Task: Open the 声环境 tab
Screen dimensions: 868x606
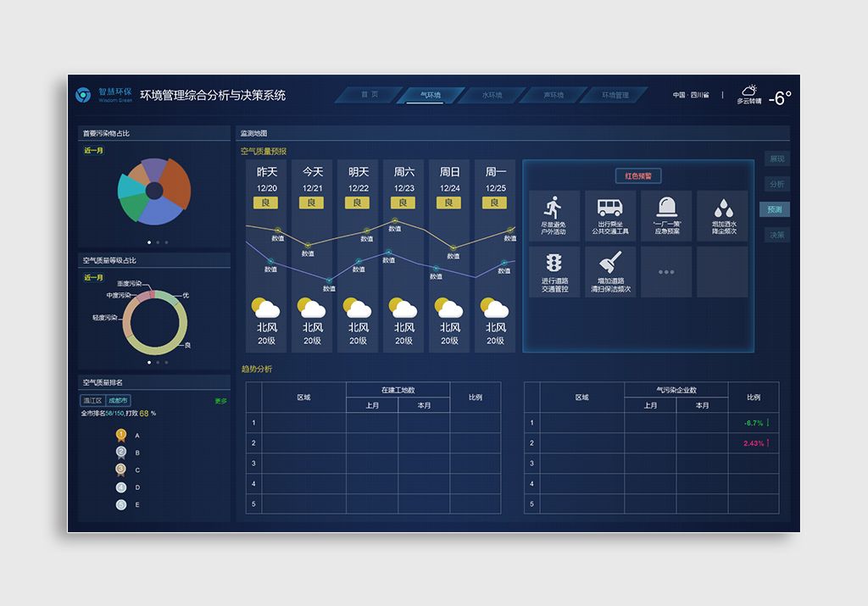Action: tap(553, 95)
